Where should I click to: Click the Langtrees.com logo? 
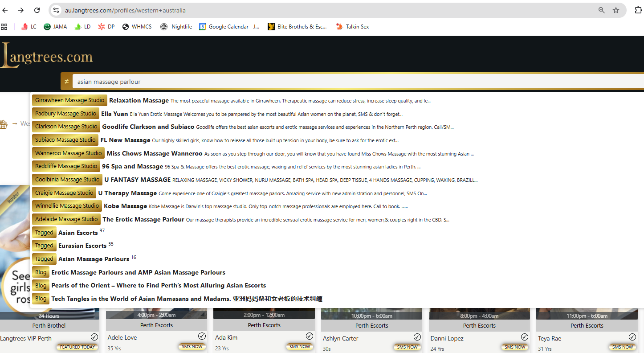tap(47, 56)
